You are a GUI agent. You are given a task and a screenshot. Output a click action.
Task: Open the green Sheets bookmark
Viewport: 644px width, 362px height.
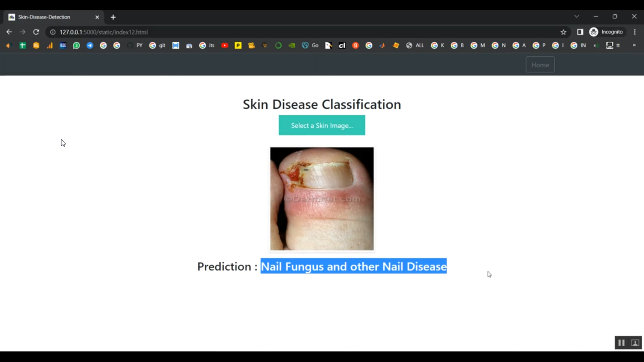coord(23,45)
